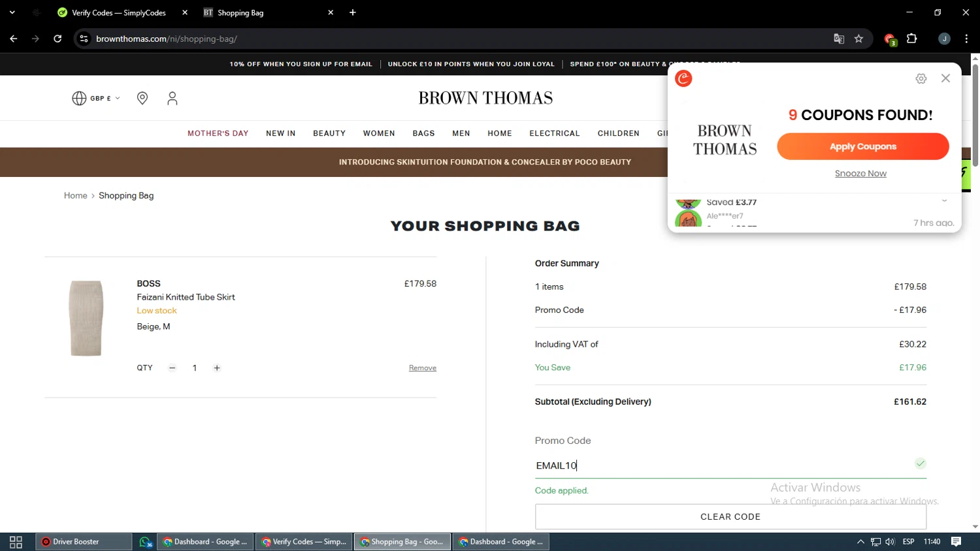Screen dimensions: 980x551
Task: Open the GBP £ currency selector
Action: coord(96,98)
